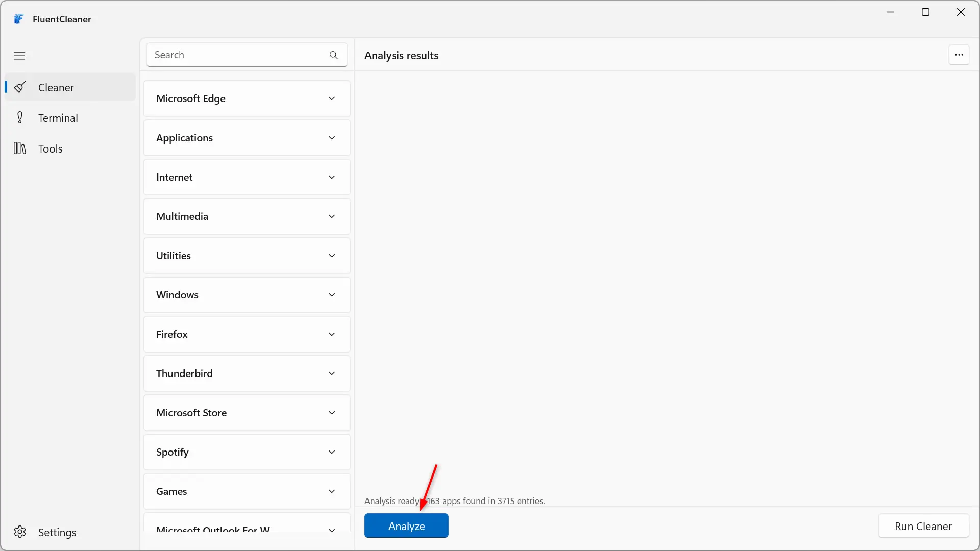
Task: Click the Terminal sidebar icon
Action: click(x=20, y=118)
